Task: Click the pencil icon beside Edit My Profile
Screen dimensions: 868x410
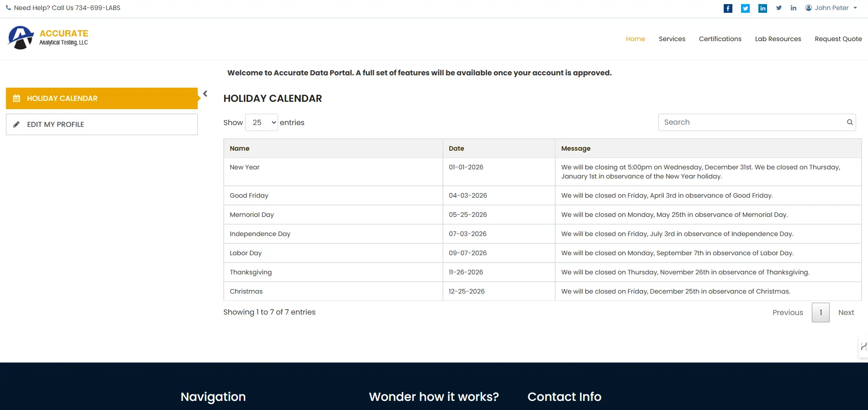Action: (x=16, y=124)
